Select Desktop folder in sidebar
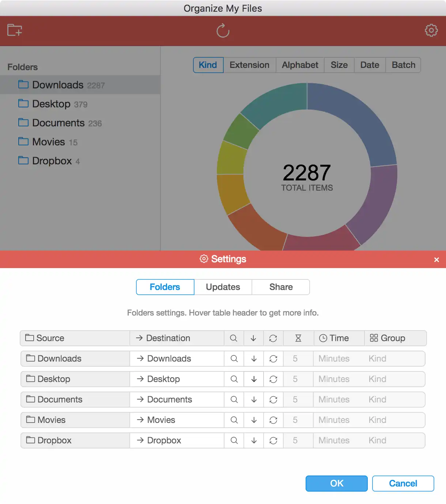This screenshot has width=446, height=504. coord(80,104)
